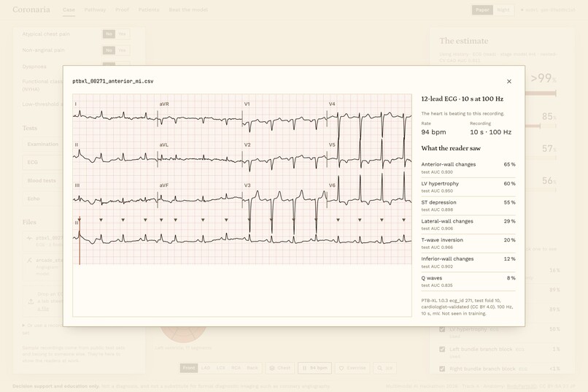This screenshot has width=588, height=392.
Task: Select the T-wave inversion finding row
Action: pos(468,243)
